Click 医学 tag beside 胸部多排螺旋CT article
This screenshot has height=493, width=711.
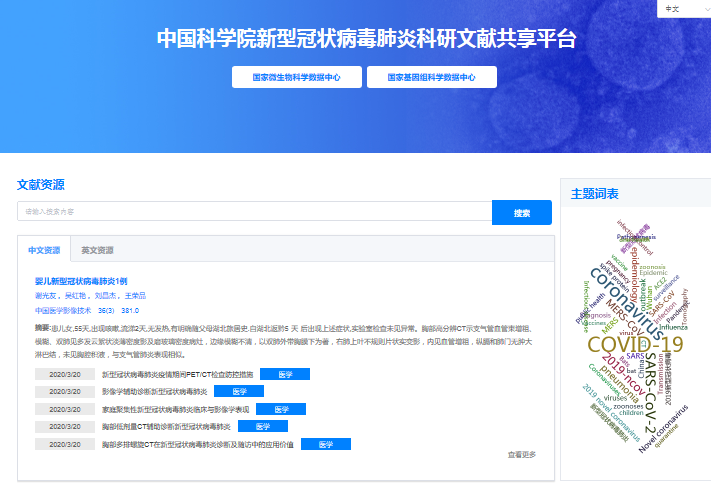325,444
